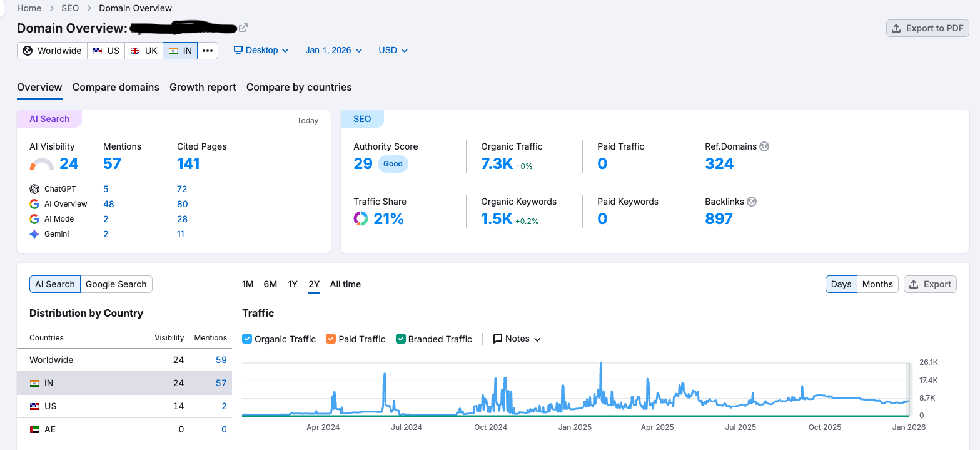980x450 pixels.
Task: Click ChatGPT cited pages count 72
Action: point(182,189)
